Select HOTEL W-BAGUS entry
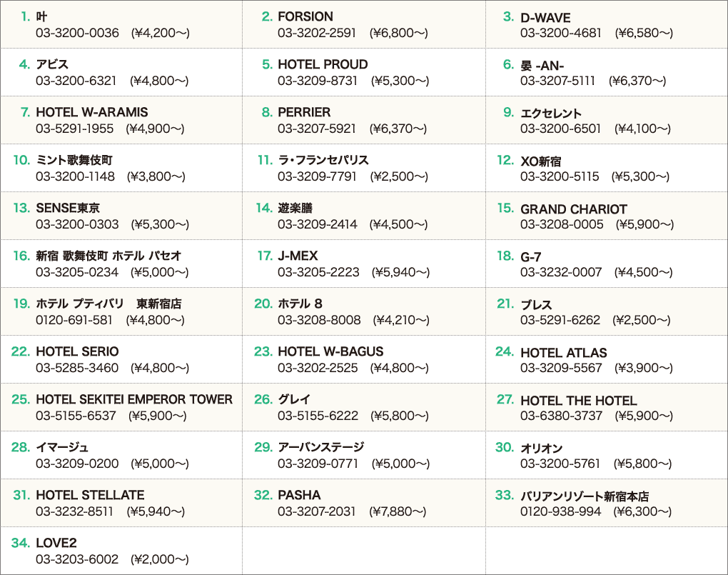This screenshot has height=575, width=728. (x=330, y=352)
